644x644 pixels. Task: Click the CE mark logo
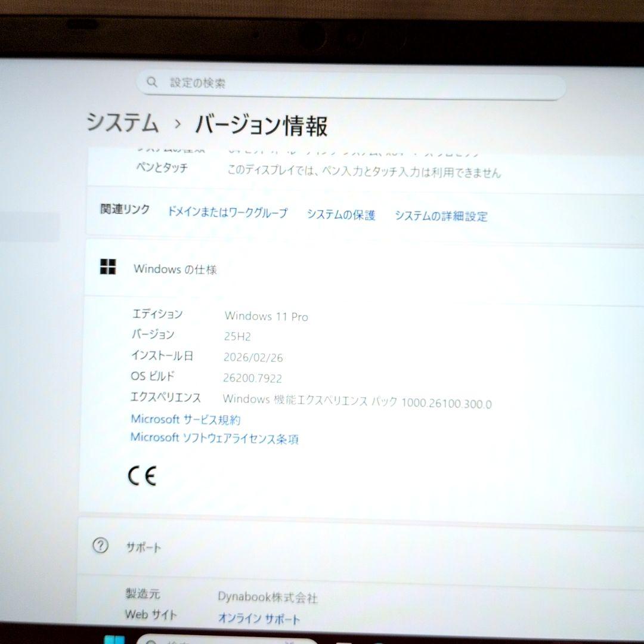(142, 476)
